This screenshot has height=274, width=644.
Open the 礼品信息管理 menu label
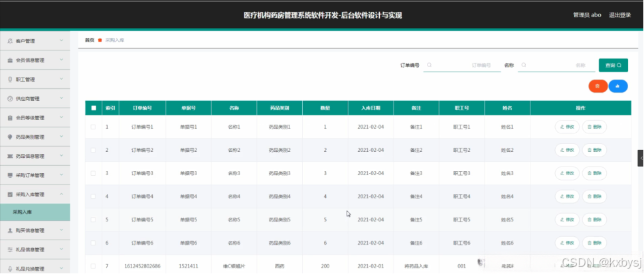30,250
